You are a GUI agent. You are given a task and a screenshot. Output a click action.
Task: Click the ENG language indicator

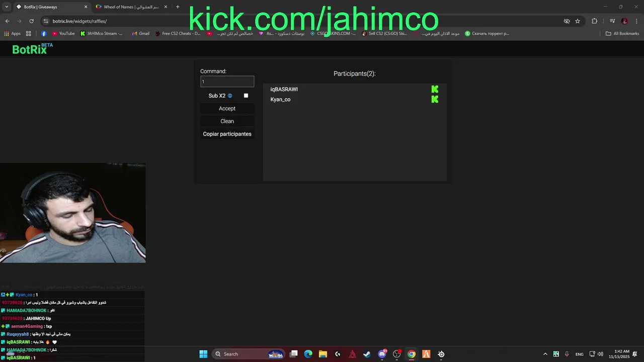pyautogui.click(x=580, y=354)
